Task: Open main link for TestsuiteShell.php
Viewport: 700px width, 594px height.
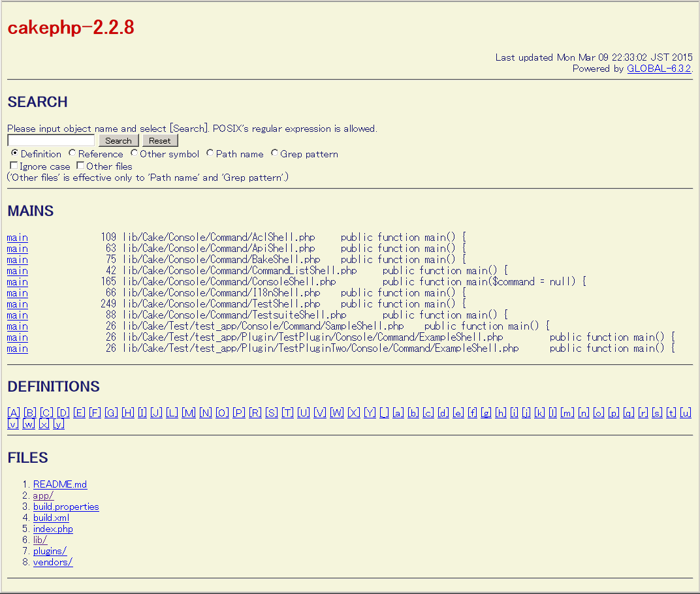Action: (x=18, y=315)
